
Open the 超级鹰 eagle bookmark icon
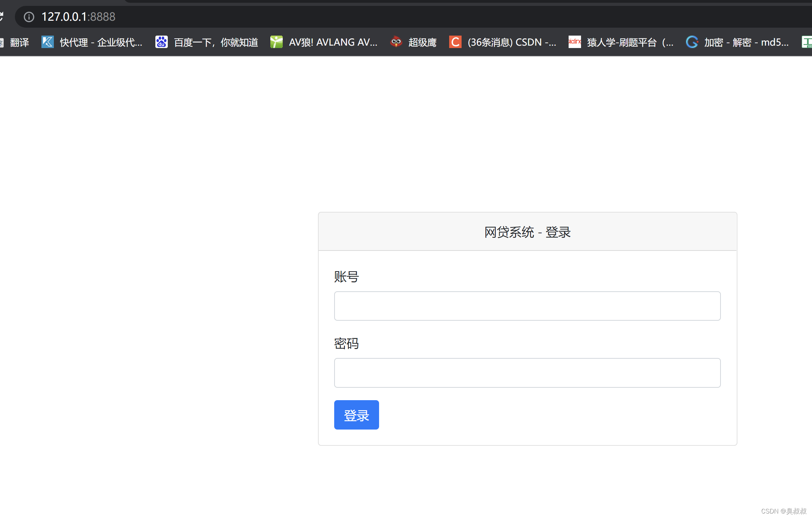pyautogui.click(x=396, y=42)
